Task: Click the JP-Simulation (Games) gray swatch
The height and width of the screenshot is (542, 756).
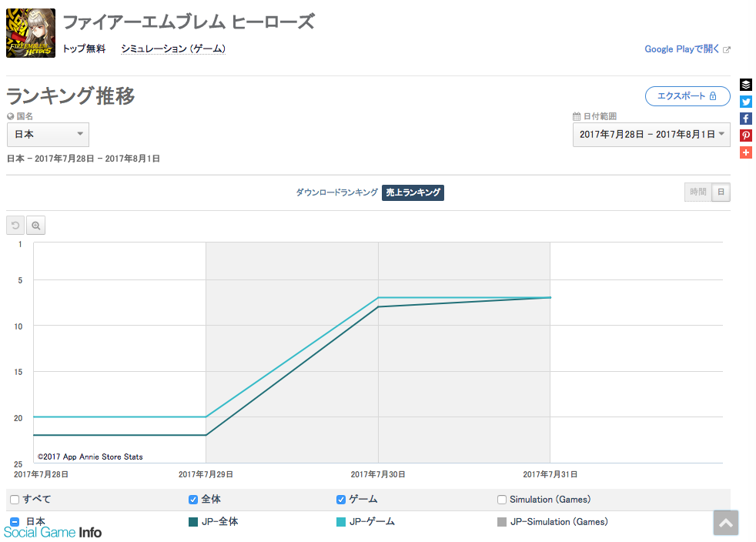Action: tap(502, 522)
